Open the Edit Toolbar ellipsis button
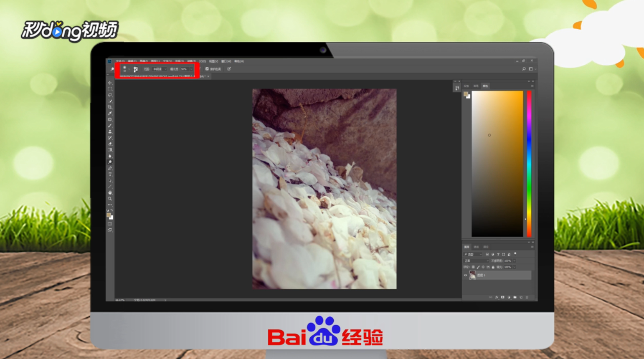644x359 pixels. point(110,205)
